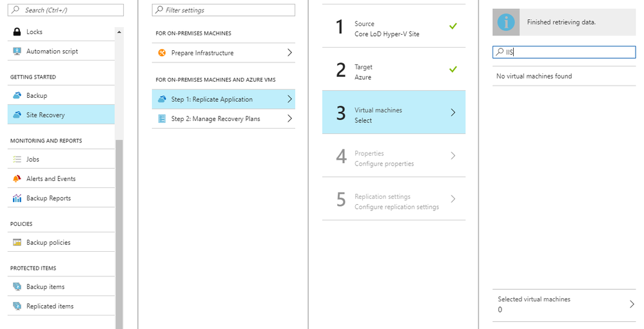Open Prepare Infrastructure chevron
Screen dimensions: 644x329
[289, 53]
